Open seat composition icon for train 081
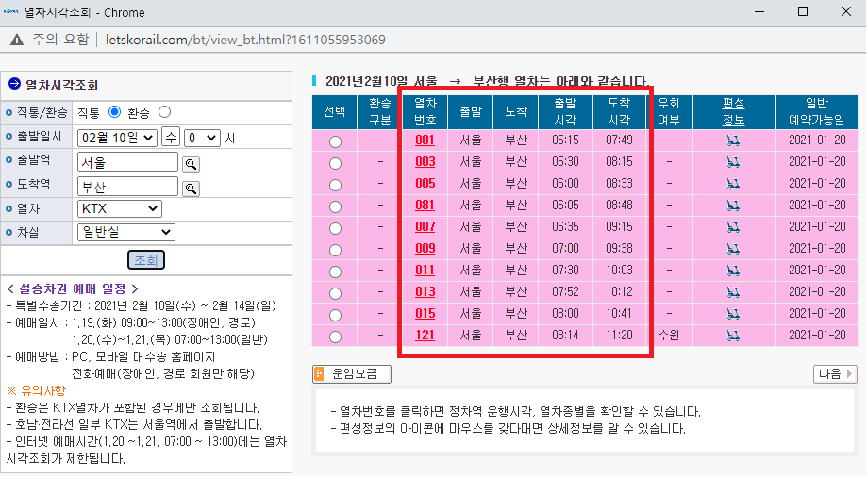Viewport: 868px width, 477px height. pyautogui.click(x=733, y=206)
